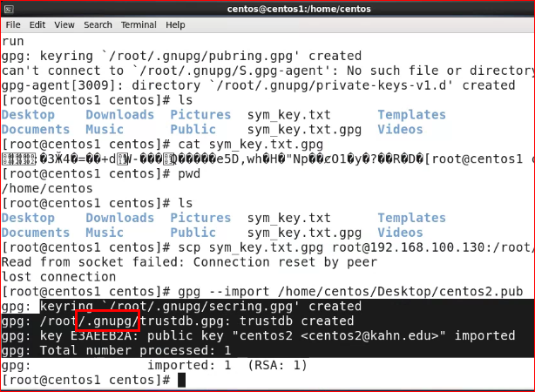Open the Help menu
535x392 pixels.
(x=175, y=25)
